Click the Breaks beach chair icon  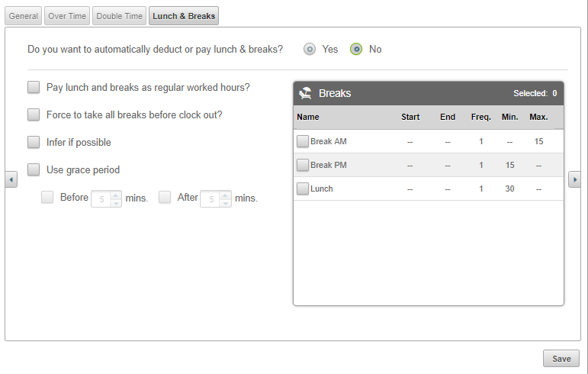click(x=305, y=93)
